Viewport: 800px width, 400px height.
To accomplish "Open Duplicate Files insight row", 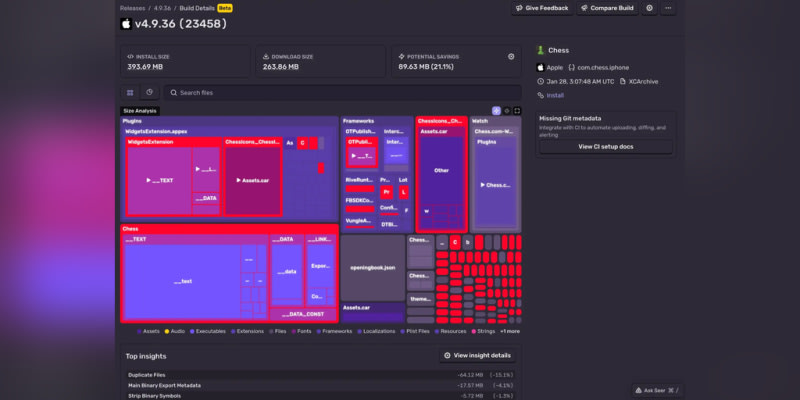I will click(x=321, y=375).
